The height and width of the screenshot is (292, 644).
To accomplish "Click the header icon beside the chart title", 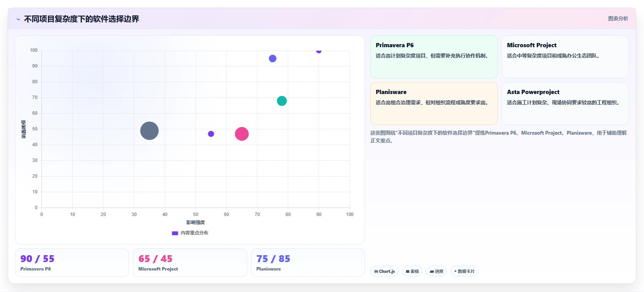I will click(x=18, y=19).
